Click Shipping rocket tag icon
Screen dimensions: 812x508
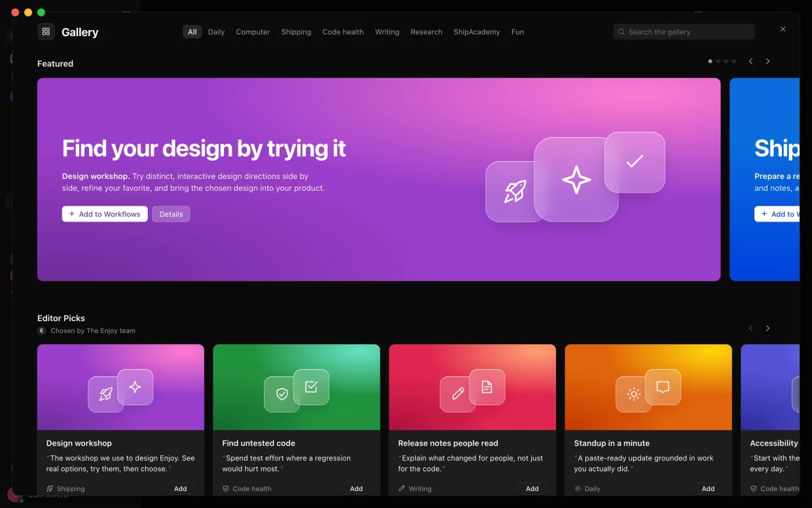tap(50, 488)
